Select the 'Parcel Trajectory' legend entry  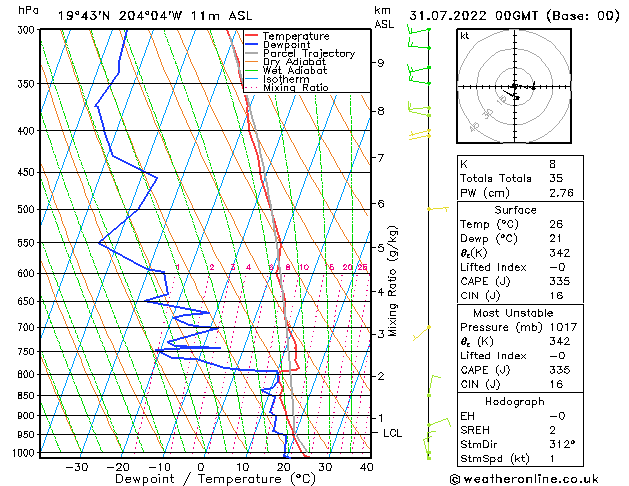point(309,53)
